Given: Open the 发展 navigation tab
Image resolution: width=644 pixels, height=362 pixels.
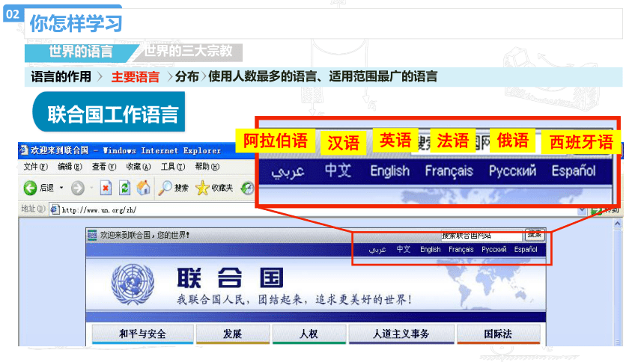Looking at the screenshot, I should (233, 334).
